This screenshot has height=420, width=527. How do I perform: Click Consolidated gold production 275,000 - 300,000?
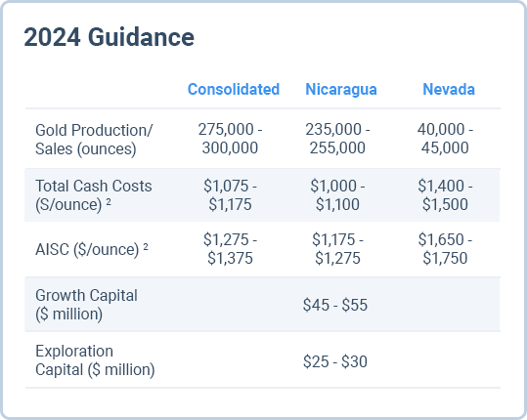click(x=230, y=139)
